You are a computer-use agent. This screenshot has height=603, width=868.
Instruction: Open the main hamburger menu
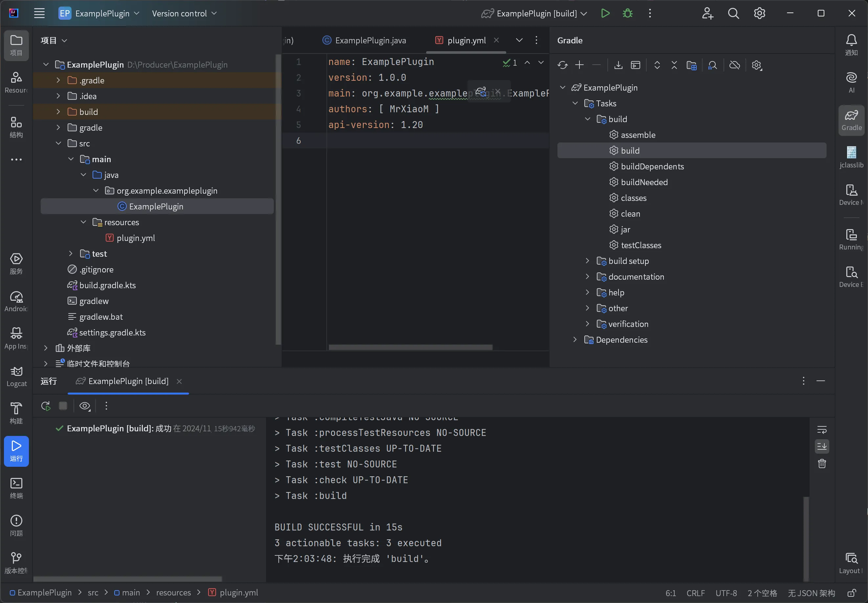(39, 13)
